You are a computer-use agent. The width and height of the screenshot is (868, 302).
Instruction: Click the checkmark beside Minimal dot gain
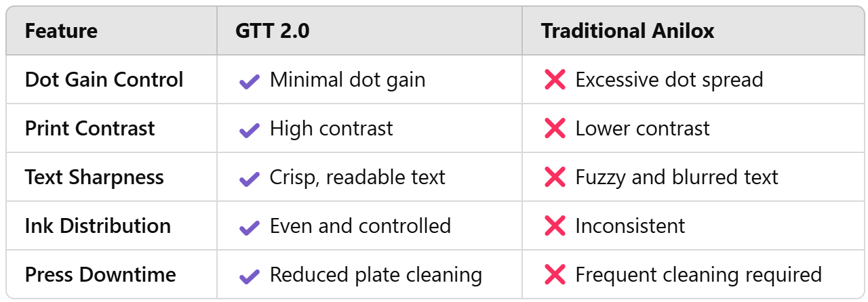pos(250,81)
